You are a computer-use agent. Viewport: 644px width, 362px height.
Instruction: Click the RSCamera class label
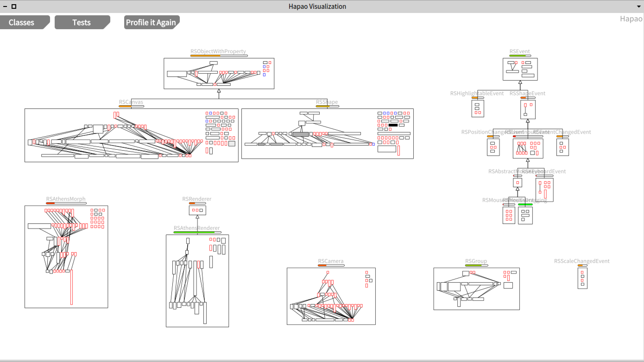coord(331,261)
